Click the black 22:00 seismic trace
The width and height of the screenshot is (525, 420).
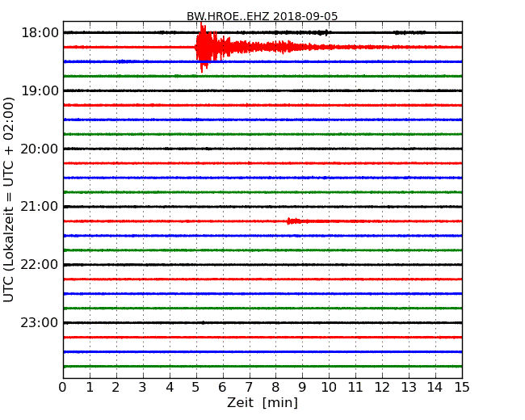coord(262,265)
